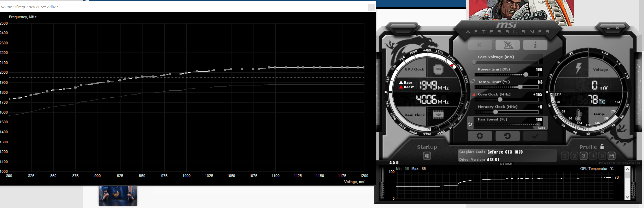
Task: Click the Memory Clock offset +0 value
Action: pyautogui.click(x=540, y=107)
